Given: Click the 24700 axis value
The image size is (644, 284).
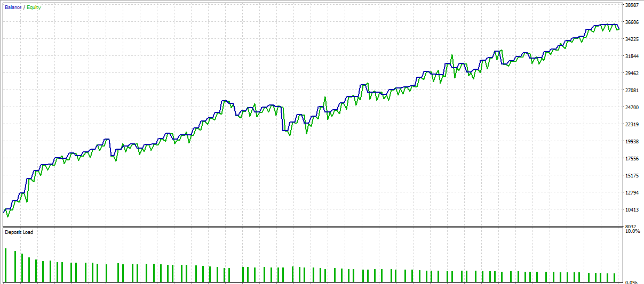Looking at the screenshot, I should (x=632, y=108).
